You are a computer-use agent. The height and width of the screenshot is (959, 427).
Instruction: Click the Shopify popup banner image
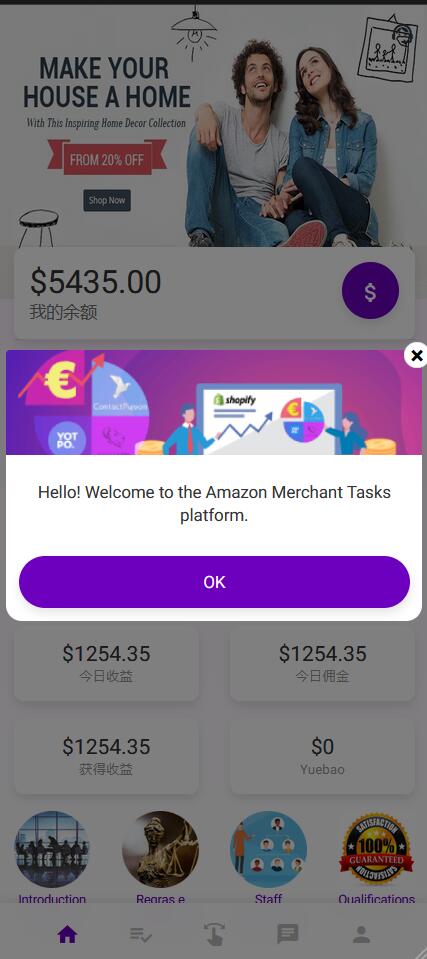[x=214, y=402]
